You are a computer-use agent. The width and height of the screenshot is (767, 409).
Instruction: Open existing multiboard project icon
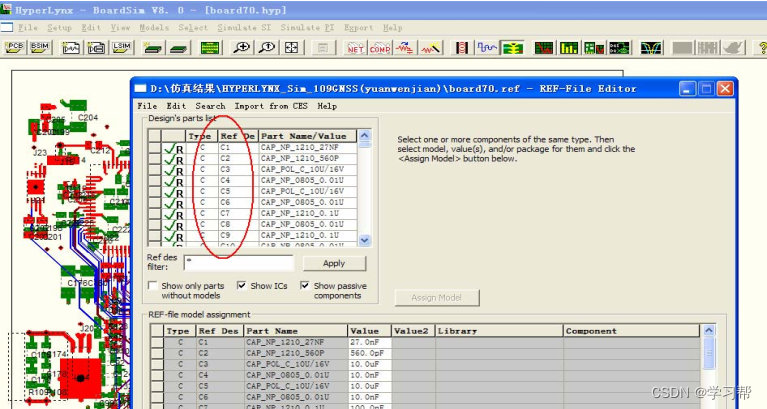[178, 47]
